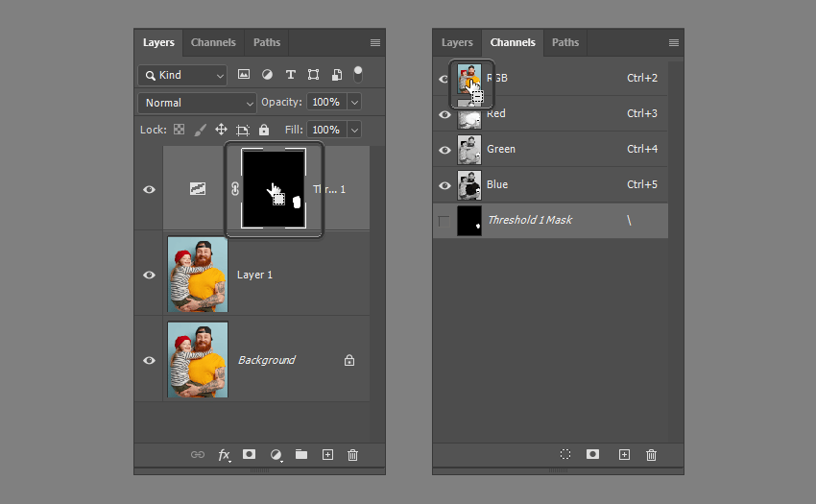The image size is (816, 504).
Task: Load channel as selection dotted circle icon
Action: [565, 455]
